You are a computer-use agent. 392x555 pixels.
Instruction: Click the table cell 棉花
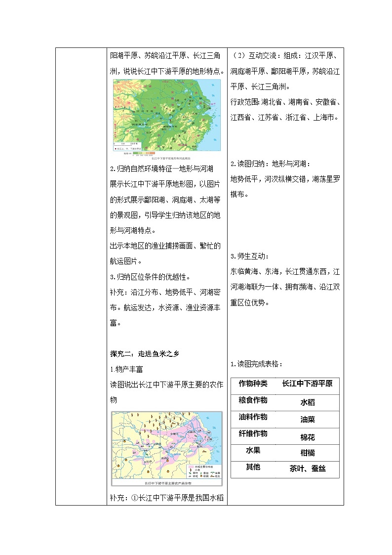click(x=308, y=437)
